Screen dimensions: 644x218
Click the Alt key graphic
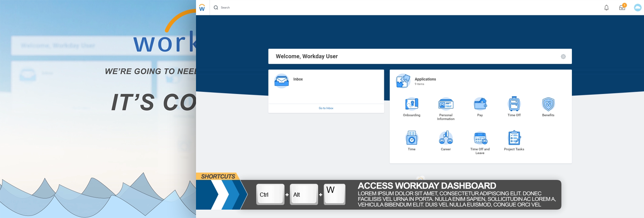[304, 194]
